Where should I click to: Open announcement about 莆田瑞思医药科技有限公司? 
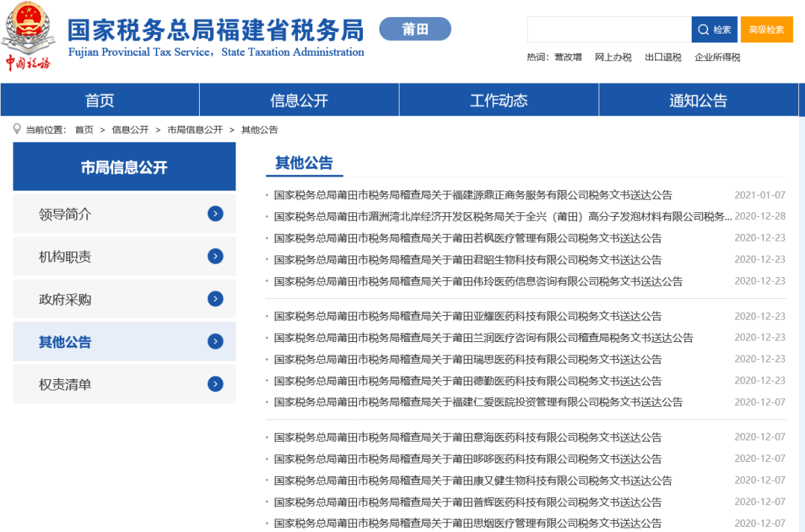pyautogui.click(x=467, y=359)
